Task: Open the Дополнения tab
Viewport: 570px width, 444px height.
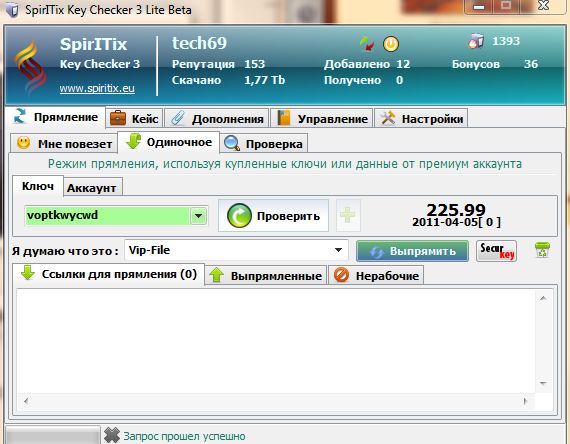Action: tap(217, 119)
